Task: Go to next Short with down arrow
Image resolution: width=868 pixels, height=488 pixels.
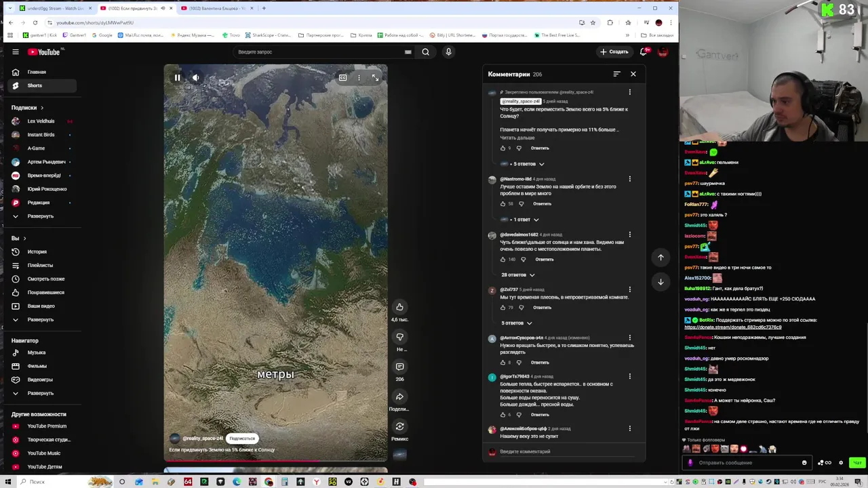Action: [x=660, y=282]
